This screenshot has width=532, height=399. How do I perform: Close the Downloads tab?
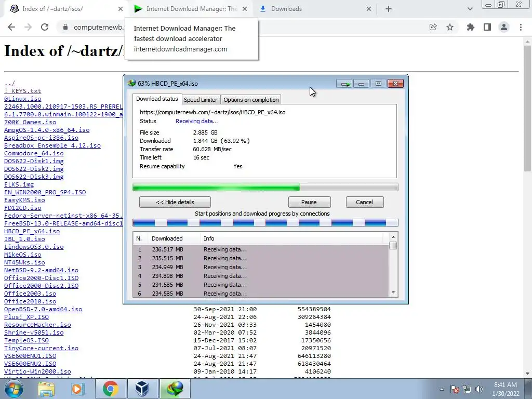(369, 9)
